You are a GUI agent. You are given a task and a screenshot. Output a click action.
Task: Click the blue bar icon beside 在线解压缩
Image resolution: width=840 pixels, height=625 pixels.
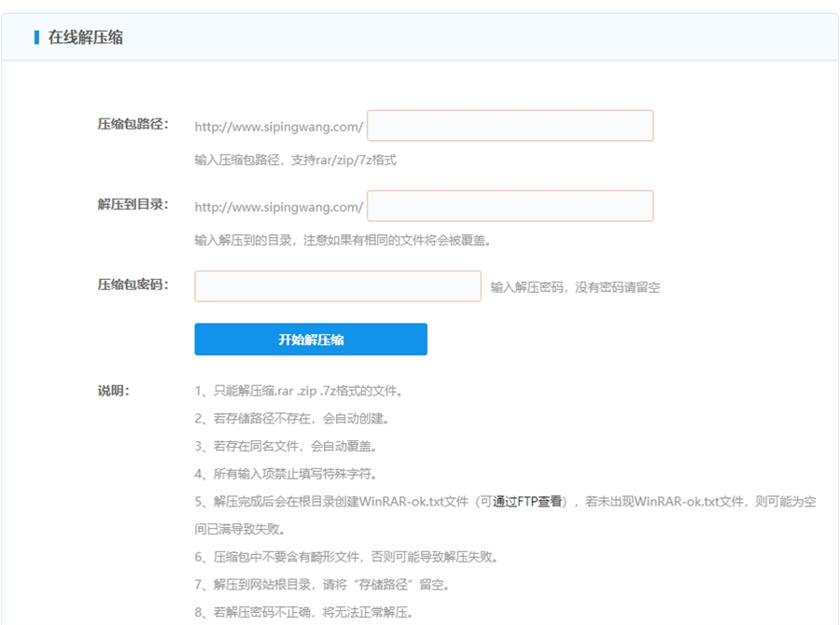point(36,37)
